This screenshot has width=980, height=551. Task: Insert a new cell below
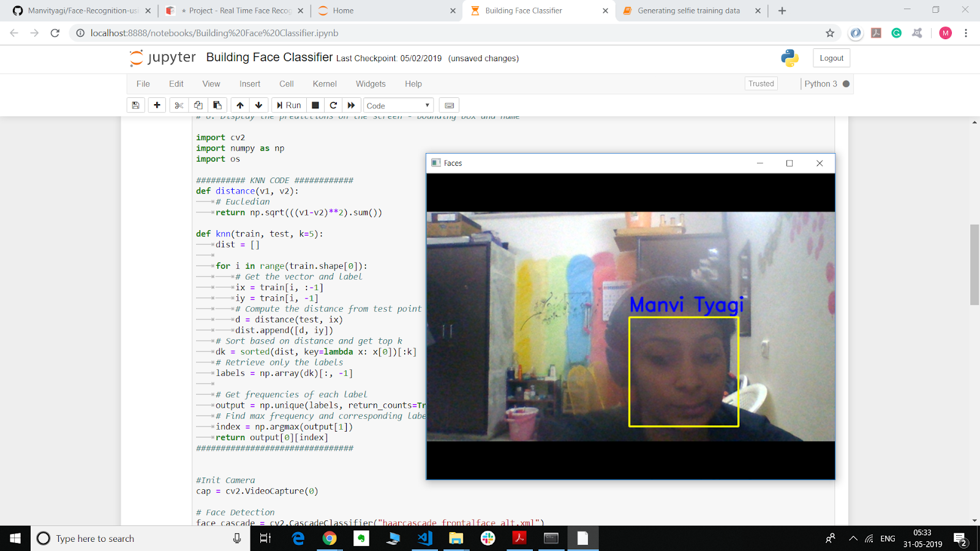pyautogui.click(x=157, y=105)
